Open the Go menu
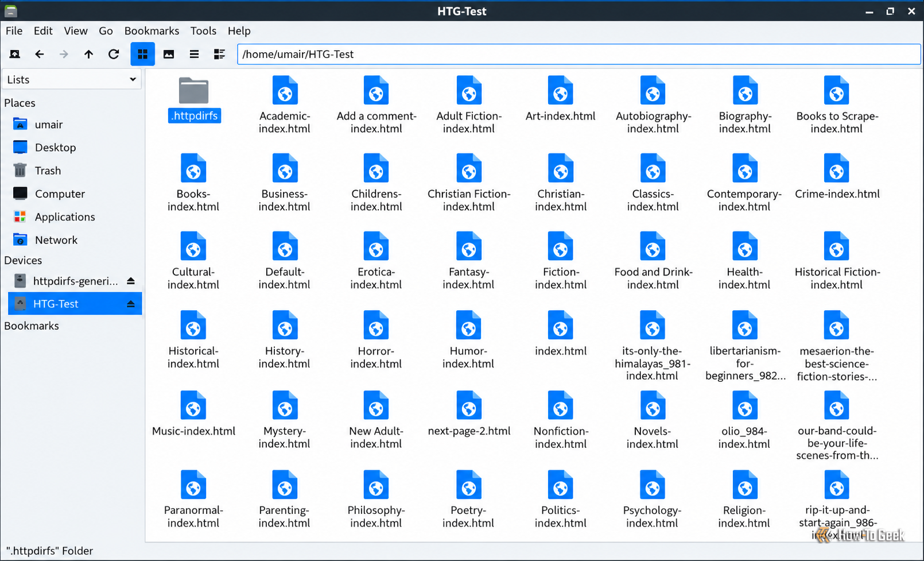This screenshot has height=561, width=924. click(106, 30)
